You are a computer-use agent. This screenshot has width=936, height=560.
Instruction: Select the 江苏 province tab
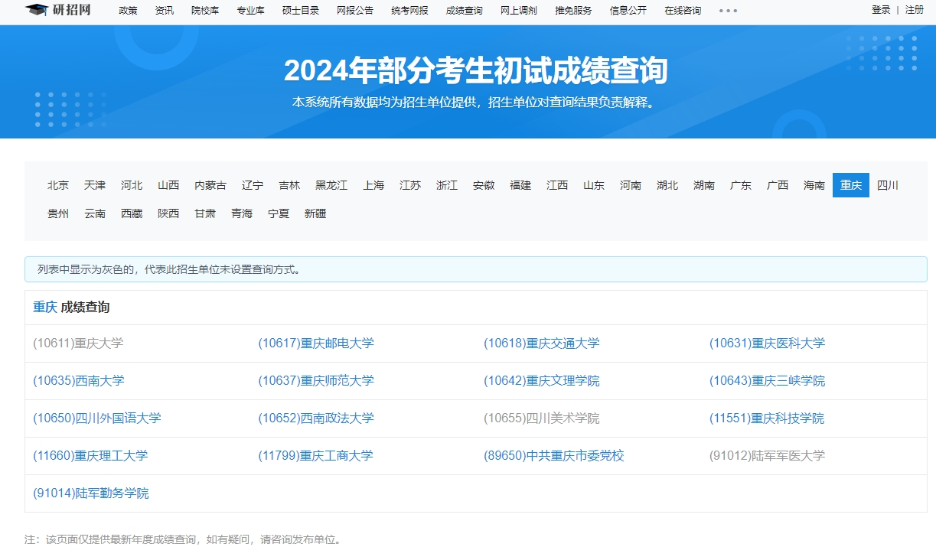[410, 185]
